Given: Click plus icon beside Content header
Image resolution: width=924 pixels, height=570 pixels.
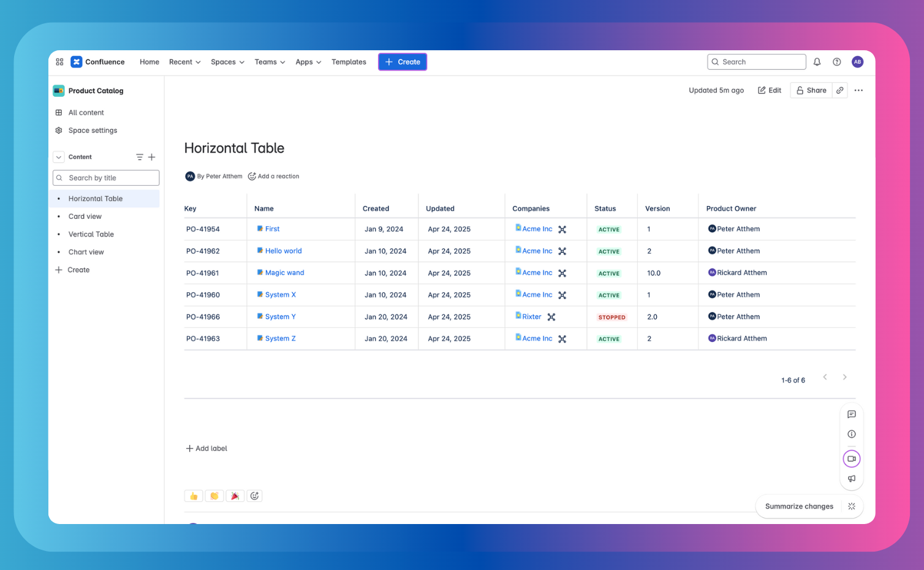Looking at the screenshot, I should (152, 157).
